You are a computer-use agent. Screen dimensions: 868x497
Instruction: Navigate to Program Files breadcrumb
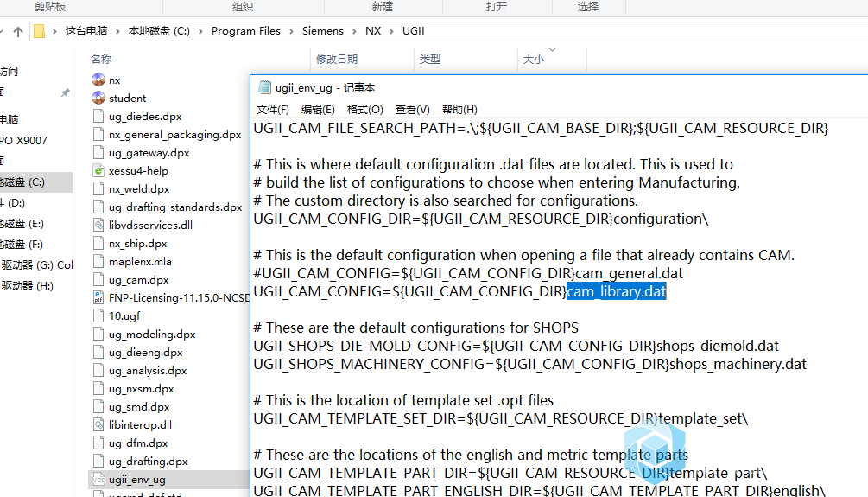coord(246,31)
